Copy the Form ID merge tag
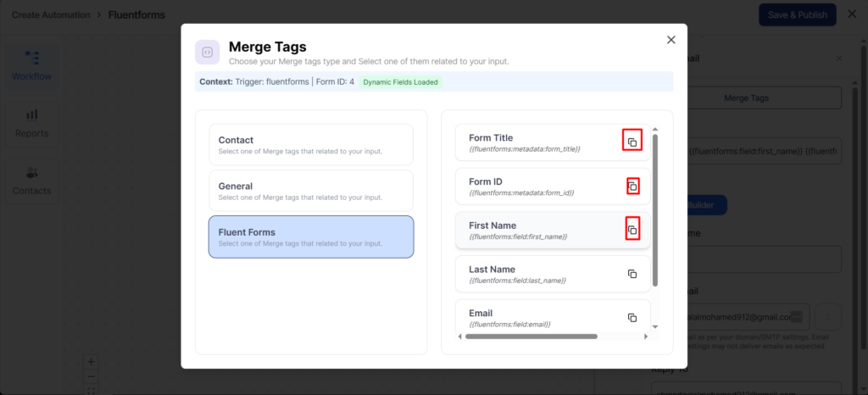 coord(632,186)
